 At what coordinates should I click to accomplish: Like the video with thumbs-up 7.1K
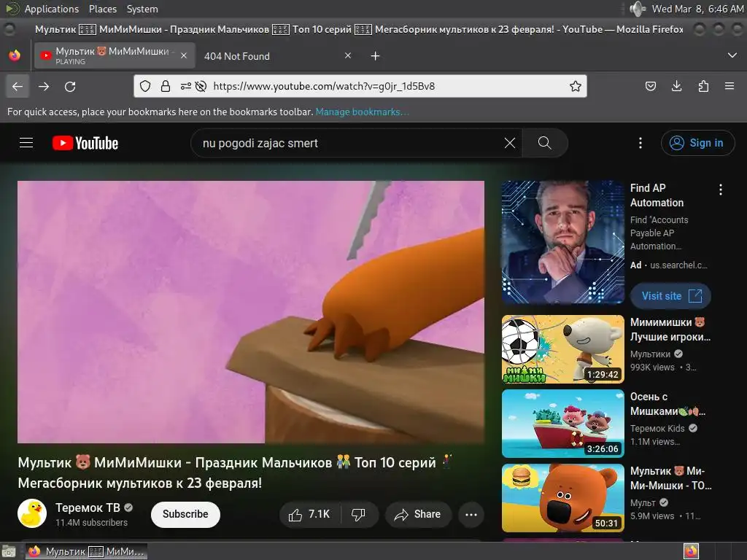tap(309, 514)
